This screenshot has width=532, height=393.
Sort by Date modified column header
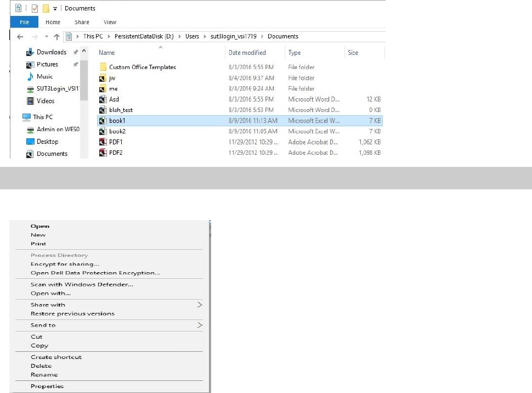pyautogui.click(x=247, y=53)
